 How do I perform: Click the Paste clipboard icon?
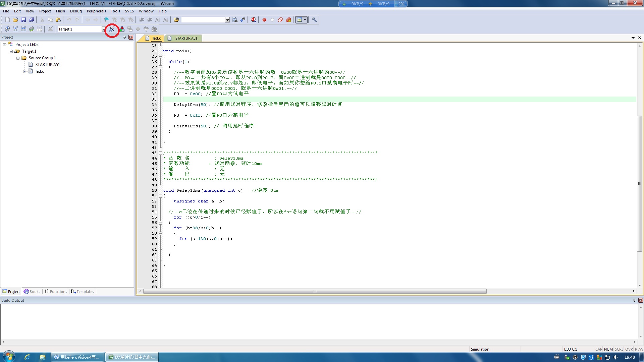click(x=58, y=20)
